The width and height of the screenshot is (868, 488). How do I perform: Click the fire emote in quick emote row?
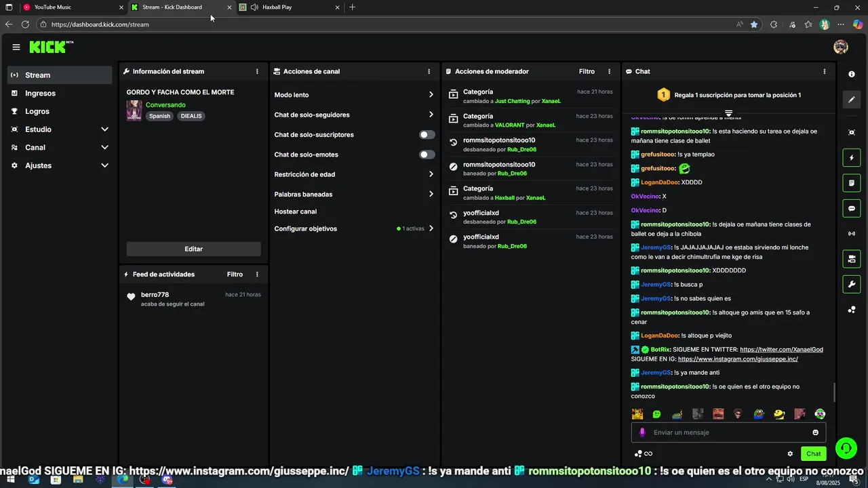637,413
